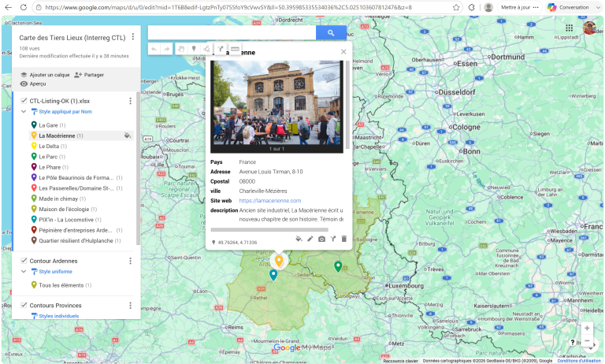Bookmark page with the star icon
The height and width of the screenshot is (364, 605).
click(456, 7)
